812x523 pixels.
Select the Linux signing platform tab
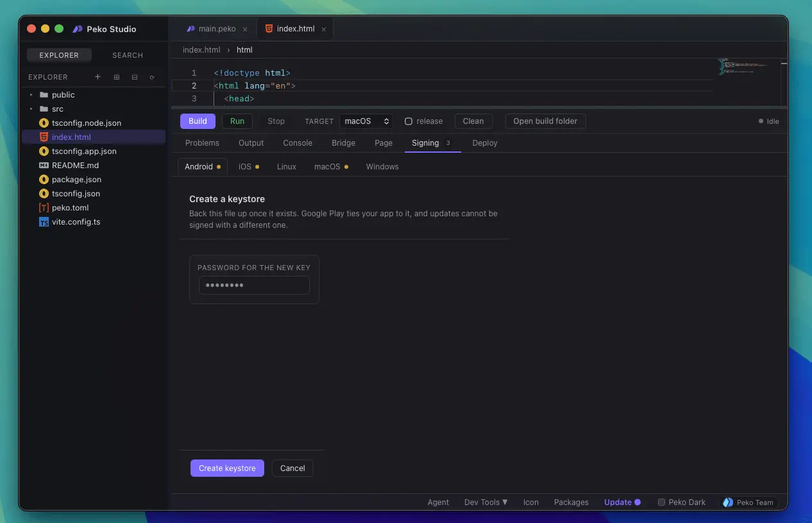[x=287, y=167]
